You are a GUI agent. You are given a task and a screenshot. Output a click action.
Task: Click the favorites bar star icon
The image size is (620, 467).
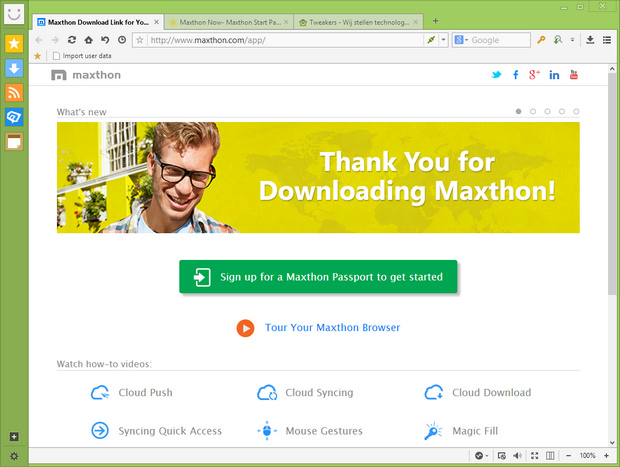[x=38, y=56]
